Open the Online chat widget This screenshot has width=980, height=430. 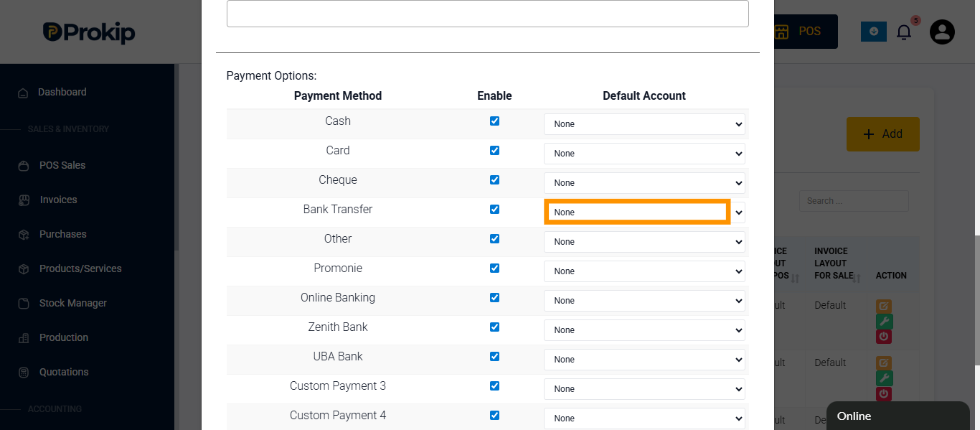point(898,416)
